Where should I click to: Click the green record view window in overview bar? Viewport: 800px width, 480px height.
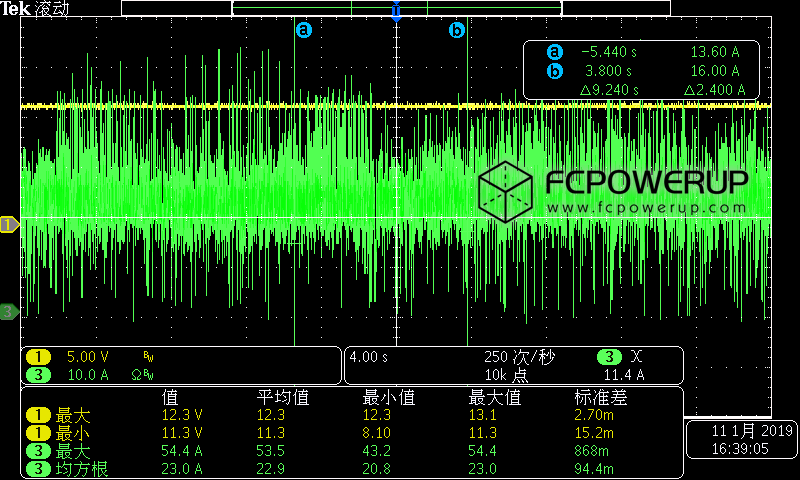(x=396, y=8)
